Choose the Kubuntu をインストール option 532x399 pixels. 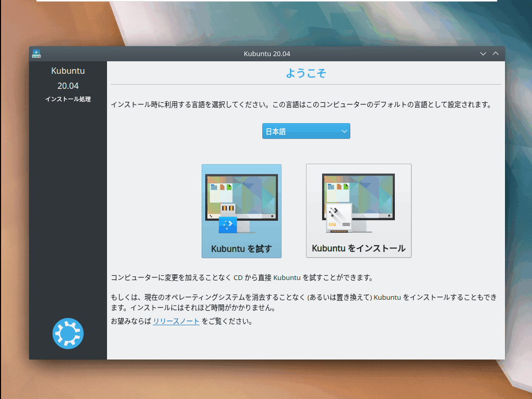click(358, 211)
